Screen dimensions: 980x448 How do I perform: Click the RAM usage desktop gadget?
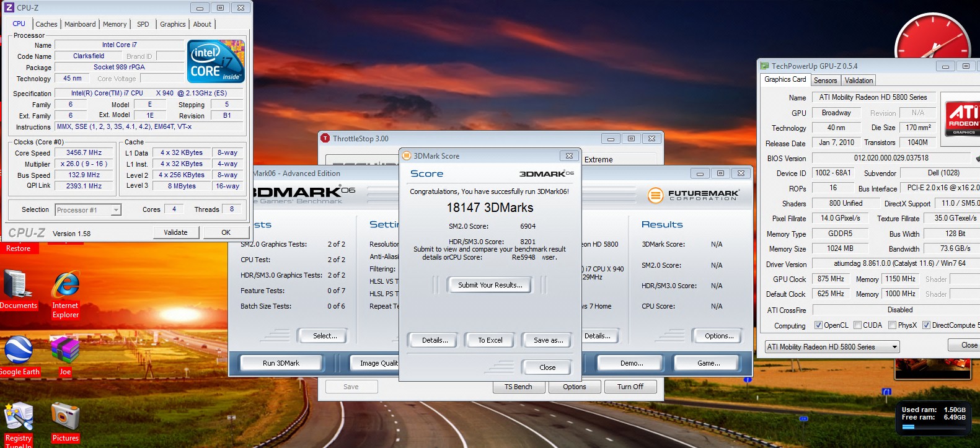coord(934,419)
